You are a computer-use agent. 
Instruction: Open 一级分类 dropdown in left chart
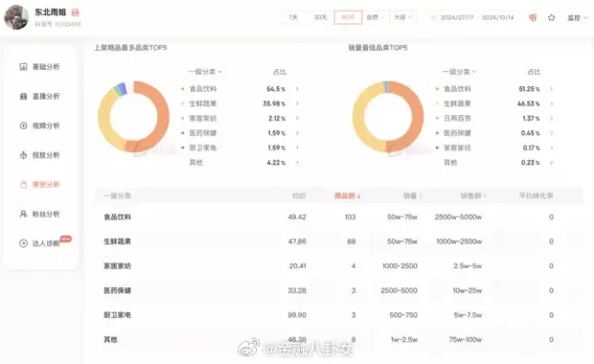pos(205,72)
